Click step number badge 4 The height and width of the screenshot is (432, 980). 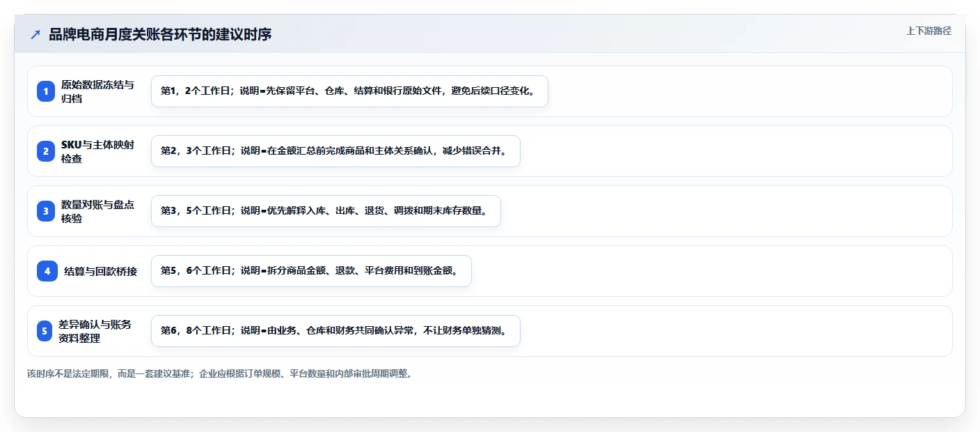pyautogui.click(x=47, y=271)
